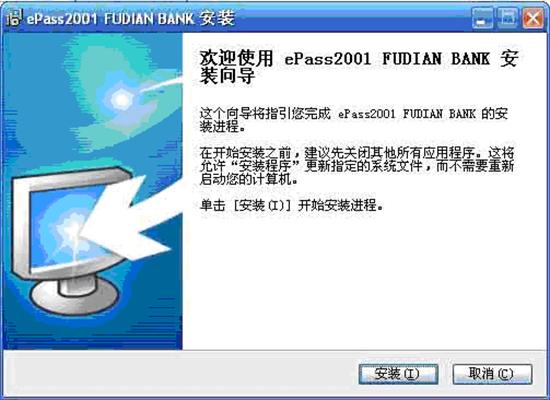550x400 pixels.
Task: Select the heading 欢迎使用 ePass2001 FUDIAN BANK 安装向导
Action: coord(358,67)
